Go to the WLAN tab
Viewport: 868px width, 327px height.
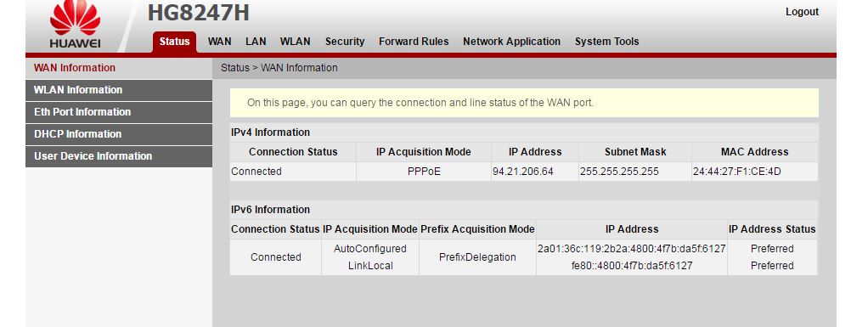pyautogui.click(x=295, y=42)
